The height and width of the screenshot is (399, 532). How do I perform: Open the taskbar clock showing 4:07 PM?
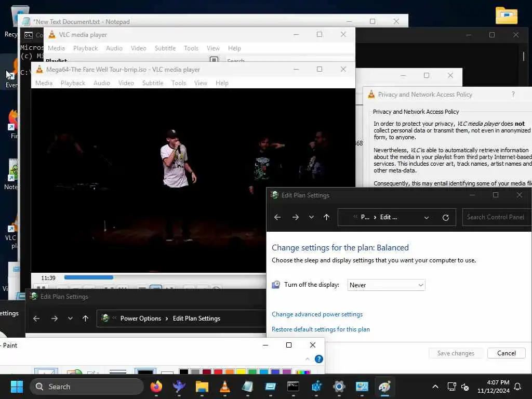pyautogui.click(x=494, y=387)
